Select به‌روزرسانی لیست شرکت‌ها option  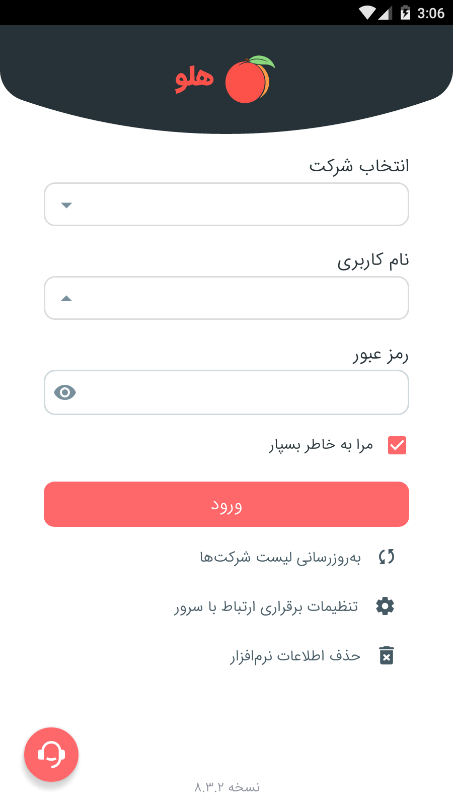pyautogui.click(x=280, y=557)
